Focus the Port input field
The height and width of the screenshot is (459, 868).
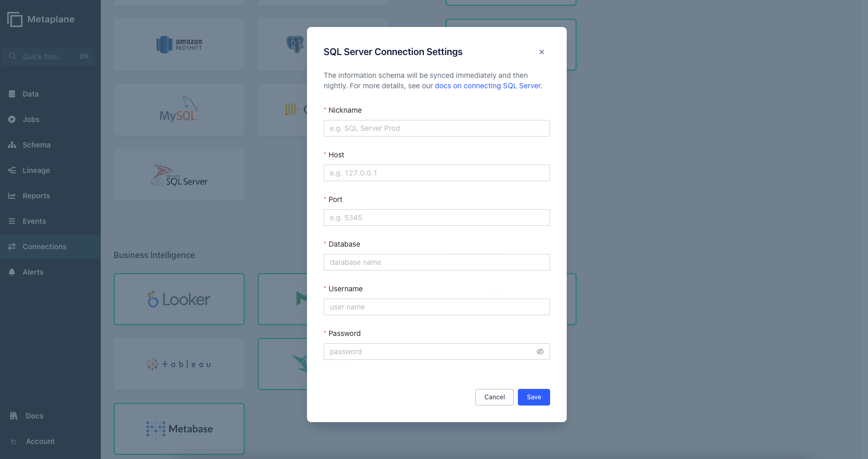(437, 218)
